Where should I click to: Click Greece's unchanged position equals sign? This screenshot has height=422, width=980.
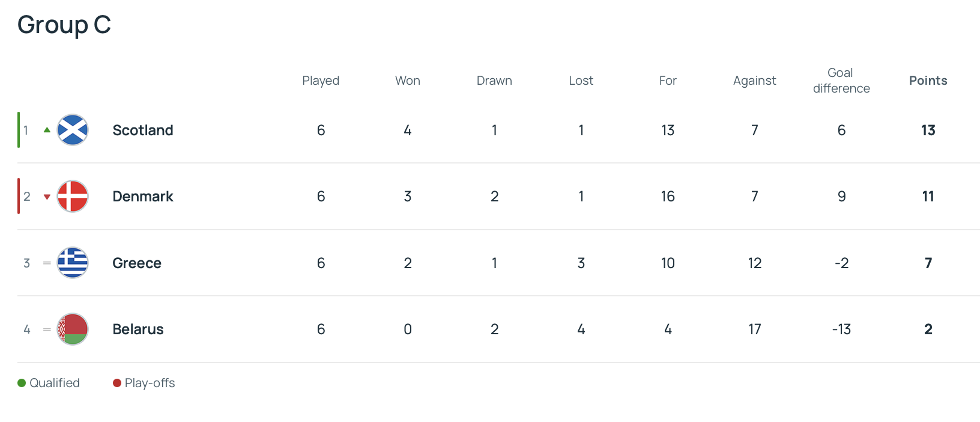coord(47,263)
